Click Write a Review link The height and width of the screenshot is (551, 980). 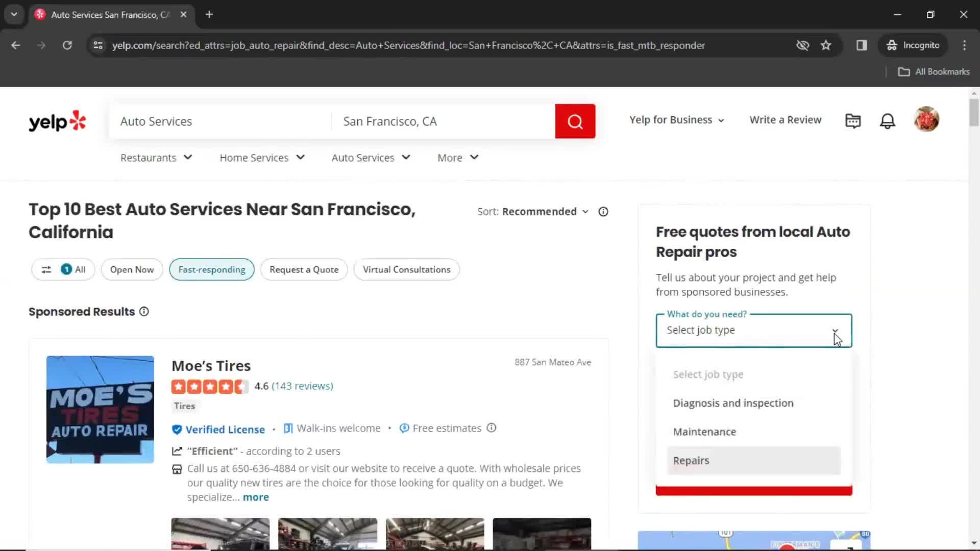[x=786, y=120]
